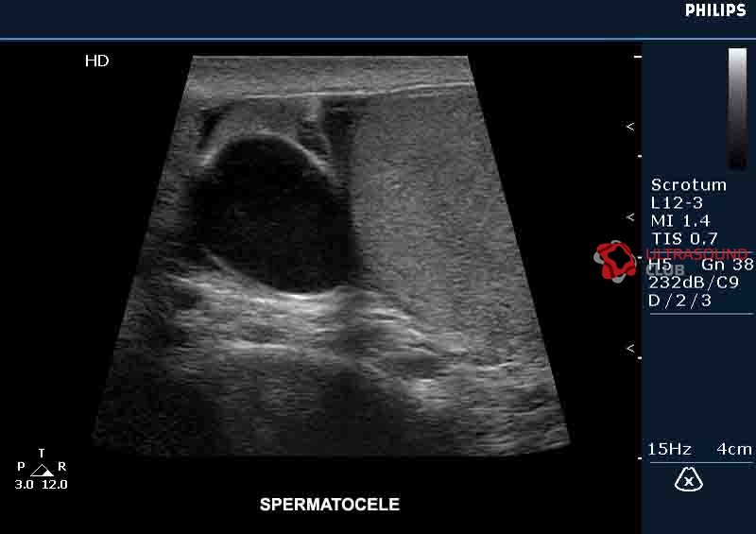The width and height of the screenshot is (756, 534).
Task: Click the D/2/3 setting
Action: pos(679,301)
